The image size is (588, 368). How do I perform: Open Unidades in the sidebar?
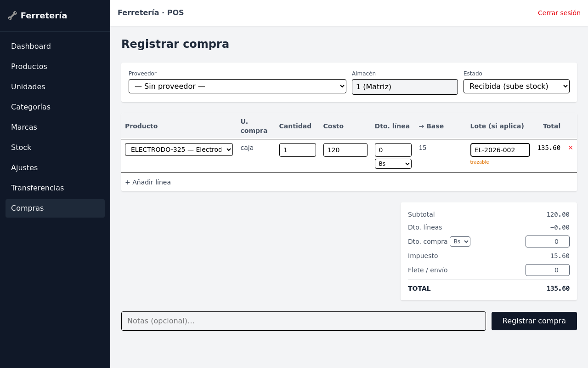[55, 87]
